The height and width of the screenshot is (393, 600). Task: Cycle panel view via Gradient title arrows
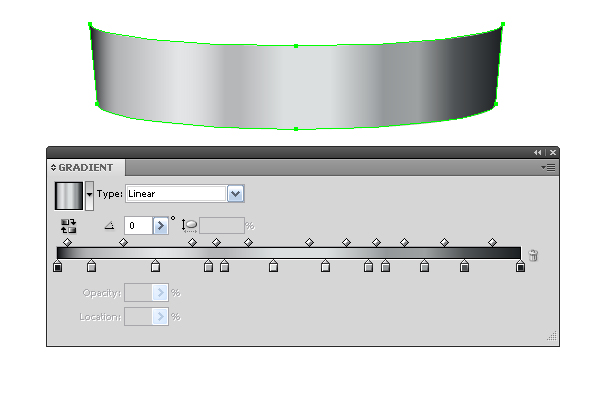[x=53, y=168]
